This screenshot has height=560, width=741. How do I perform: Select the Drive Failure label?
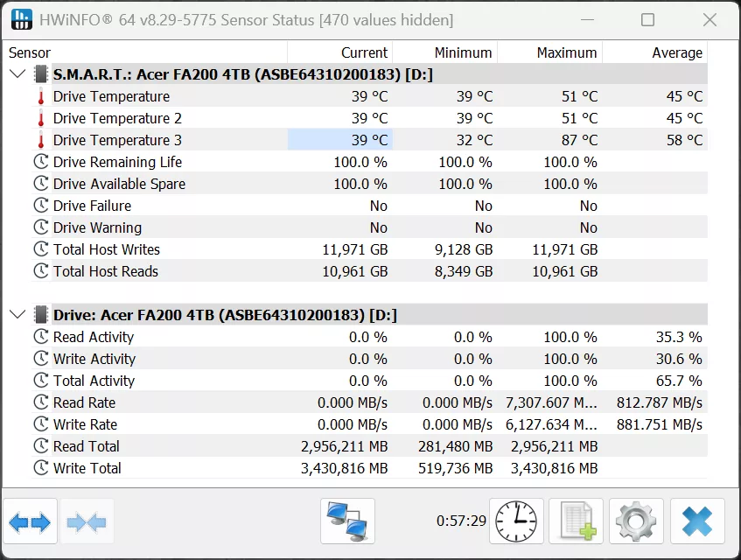92,206
